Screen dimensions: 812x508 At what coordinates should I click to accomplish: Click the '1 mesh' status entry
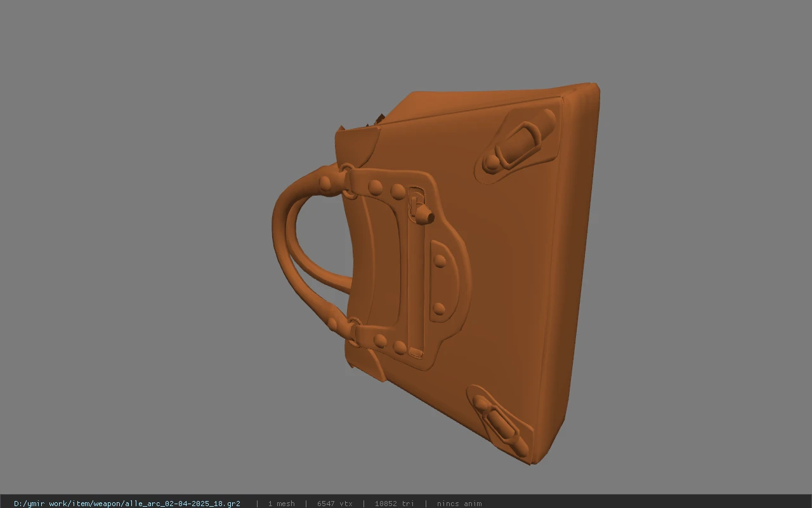[281, 504]
